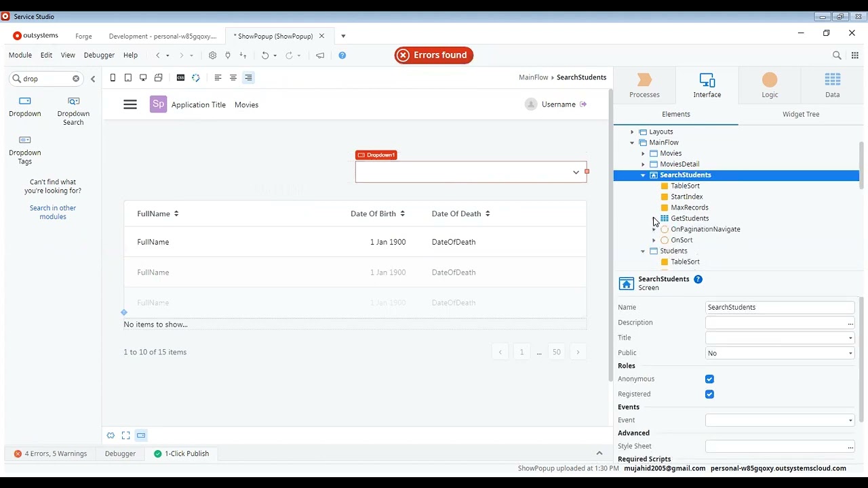Uncheck the Registered role checkbox
868x488 pixels.
[x=709, y=394]
